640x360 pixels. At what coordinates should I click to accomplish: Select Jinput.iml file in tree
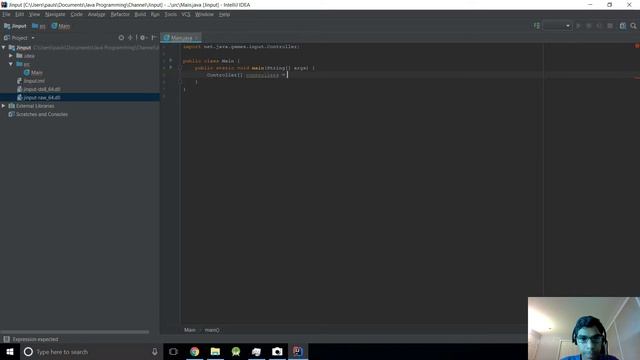tap(31, 81)
